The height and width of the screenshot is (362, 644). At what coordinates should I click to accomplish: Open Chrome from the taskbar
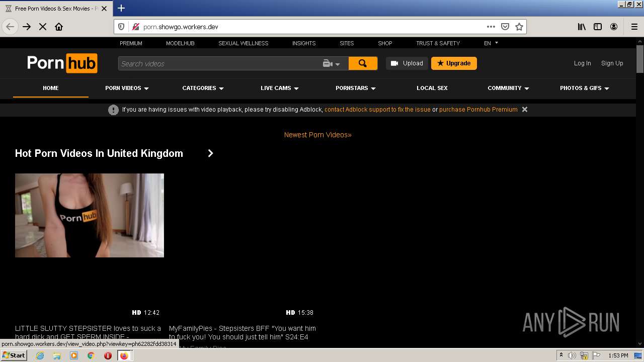[91, 355]
